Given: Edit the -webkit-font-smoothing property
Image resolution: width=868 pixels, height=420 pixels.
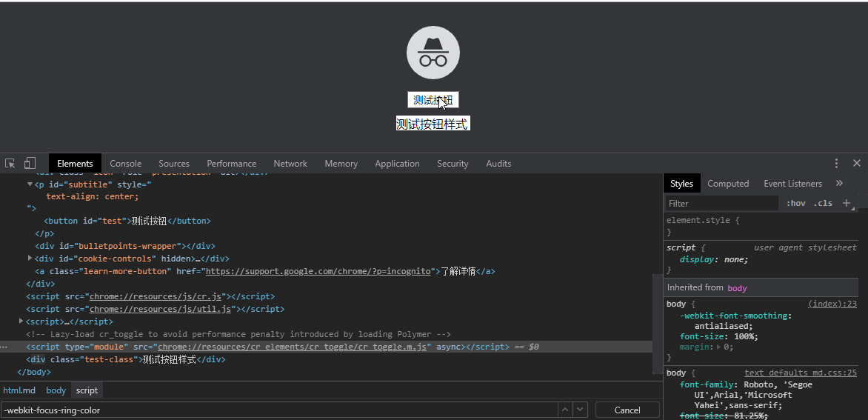Looking at the screenshot, I should click(x=733, y=316).
